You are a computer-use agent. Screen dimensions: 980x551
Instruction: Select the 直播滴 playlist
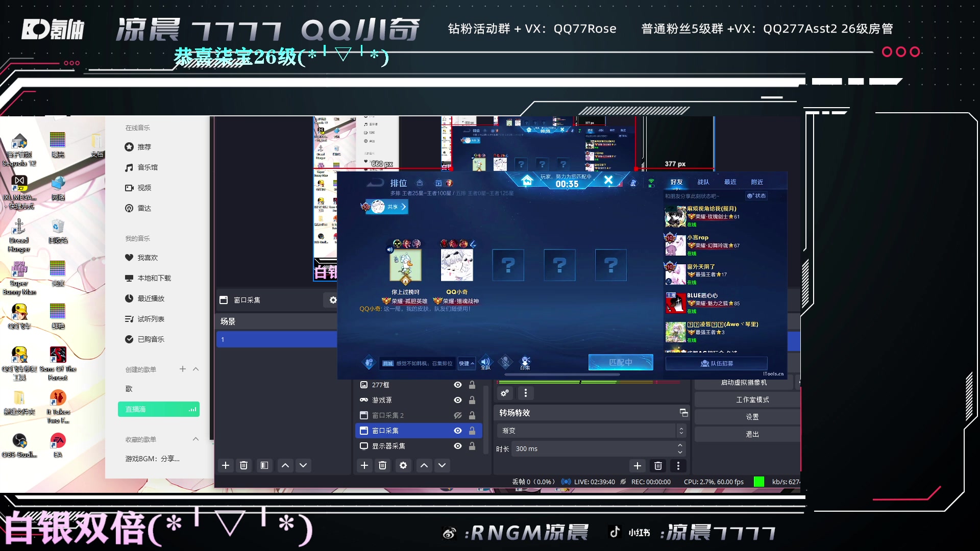click(x=159, y=409)
